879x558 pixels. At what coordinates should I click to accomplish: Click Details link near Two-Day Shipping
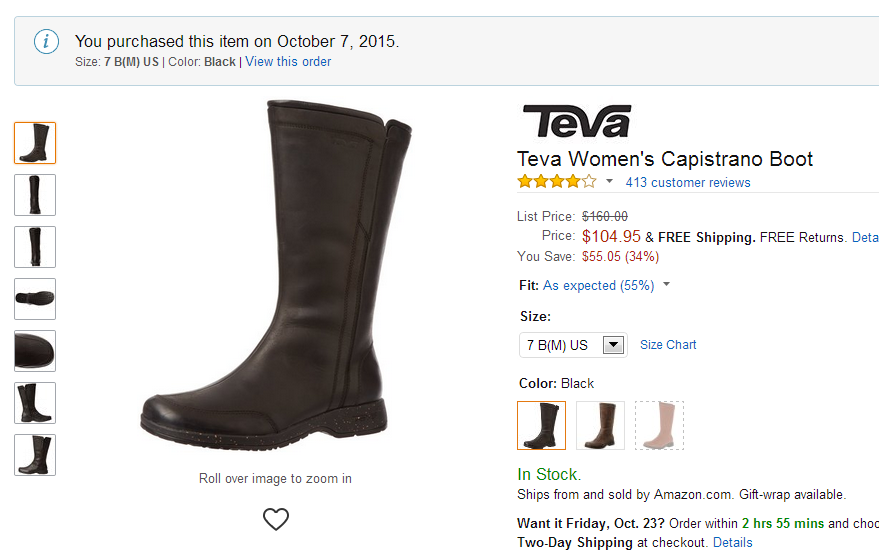coord(733,542)
